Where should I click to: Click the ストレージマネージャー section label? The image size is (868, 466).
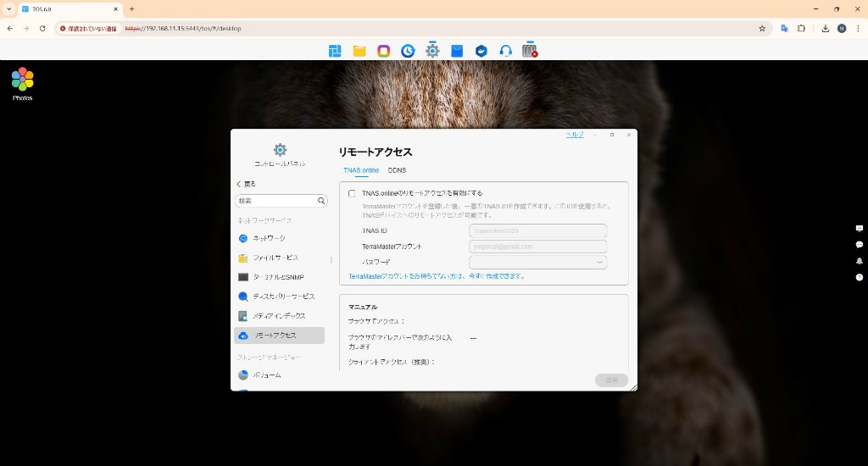pos(270,358)
